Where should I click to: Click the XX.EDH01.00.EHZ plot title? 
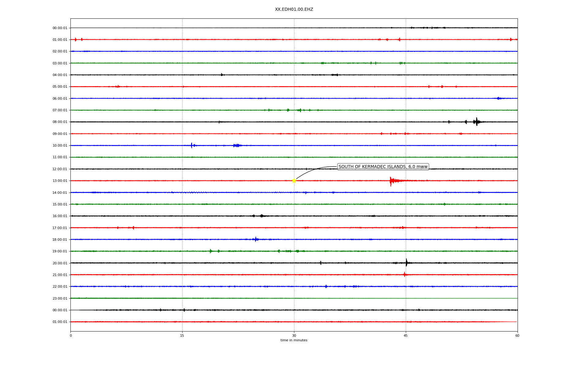pyautogui.click(x=294, y=10)
